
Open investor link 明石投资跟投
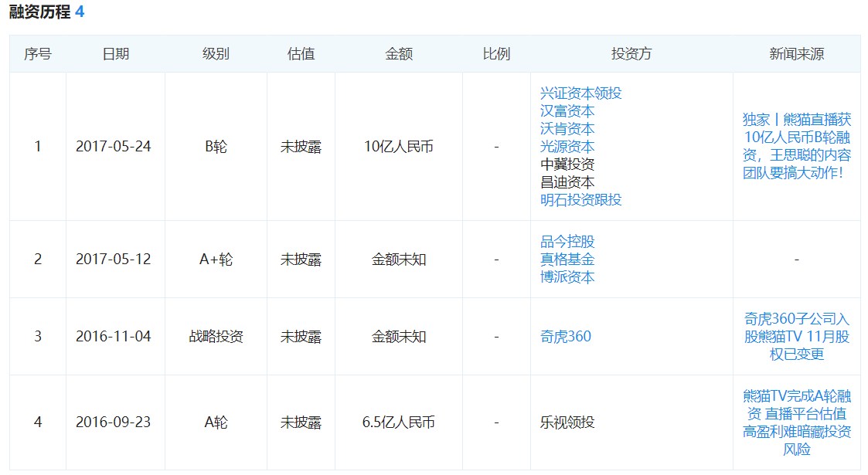[580, 199]
